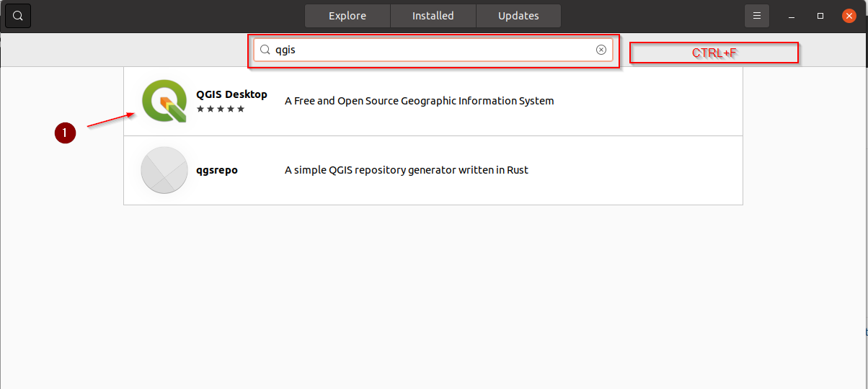Image resolution: width=868 pixels, height=389 pixels.
Task: Open the qgsrepo placeholder icon
Action: 164,170
